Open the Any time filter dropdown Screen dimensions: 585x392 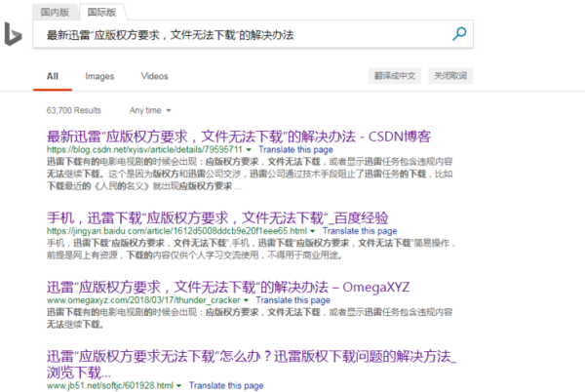pyautogui.click(x=150, y=110)
